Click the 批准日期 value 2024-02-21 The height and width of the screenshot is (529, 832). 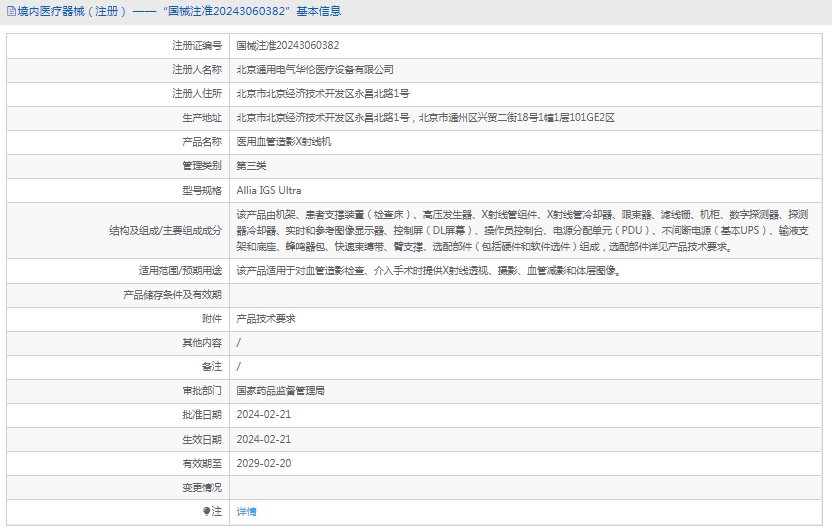click(264, 414)
